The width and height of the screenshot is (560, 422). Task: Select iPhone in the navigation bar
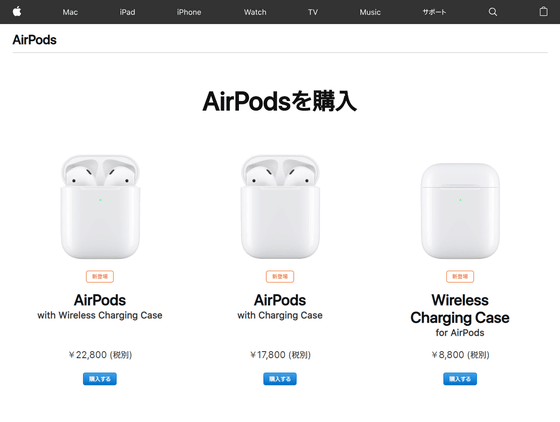pos(189,12)
